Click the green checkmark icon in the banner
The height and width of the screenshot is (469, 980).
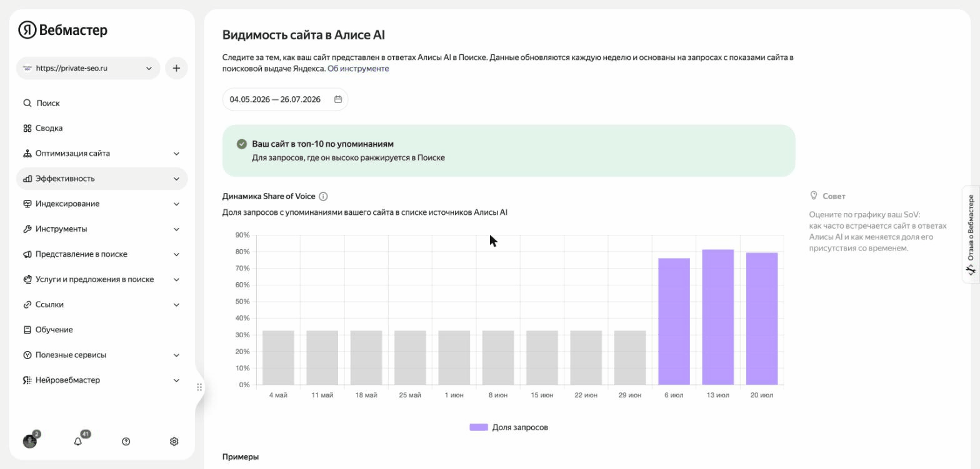coord(242,144)
